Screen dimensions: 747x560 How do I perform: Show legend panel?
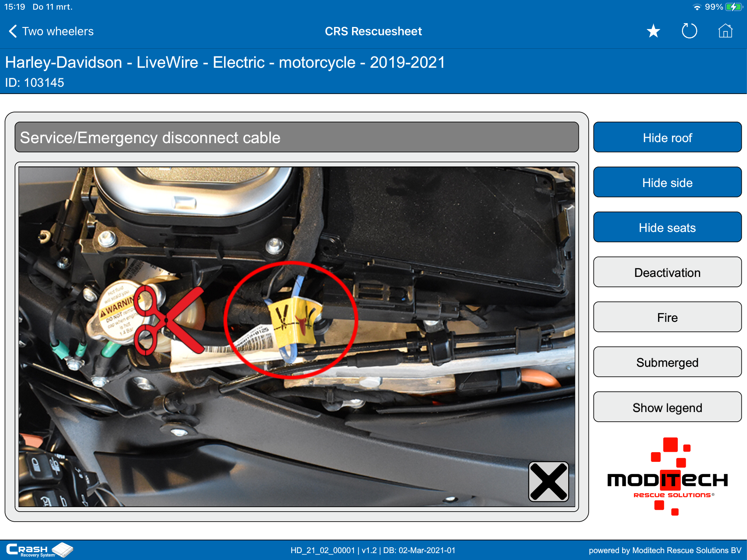click(x=667, y=407)
